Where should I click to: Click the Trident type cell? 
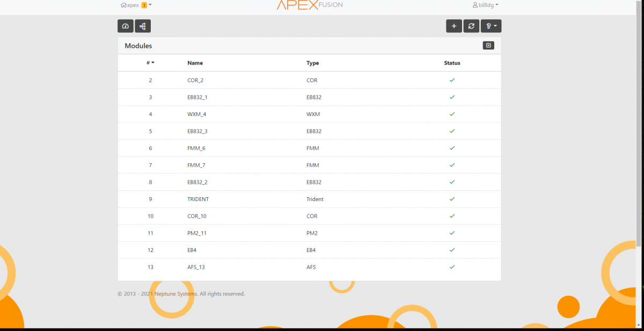click(315, 199)
